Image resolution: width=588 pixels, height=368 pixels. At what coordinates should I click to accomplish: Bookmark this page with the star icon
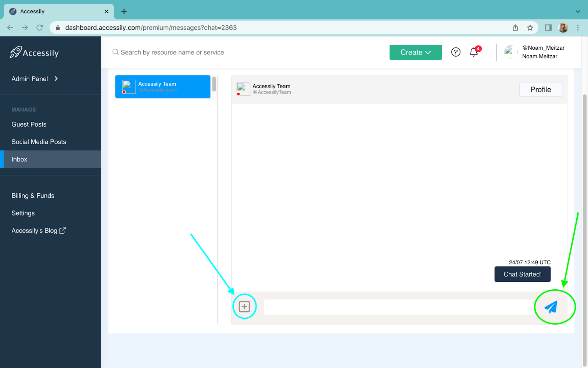pos(530,28)
